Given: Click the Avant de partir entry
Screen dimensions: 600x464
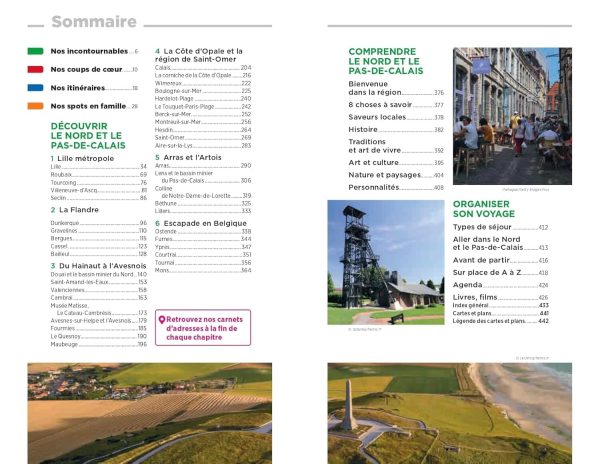Looking at the screenshot, I should click(501, 260).
